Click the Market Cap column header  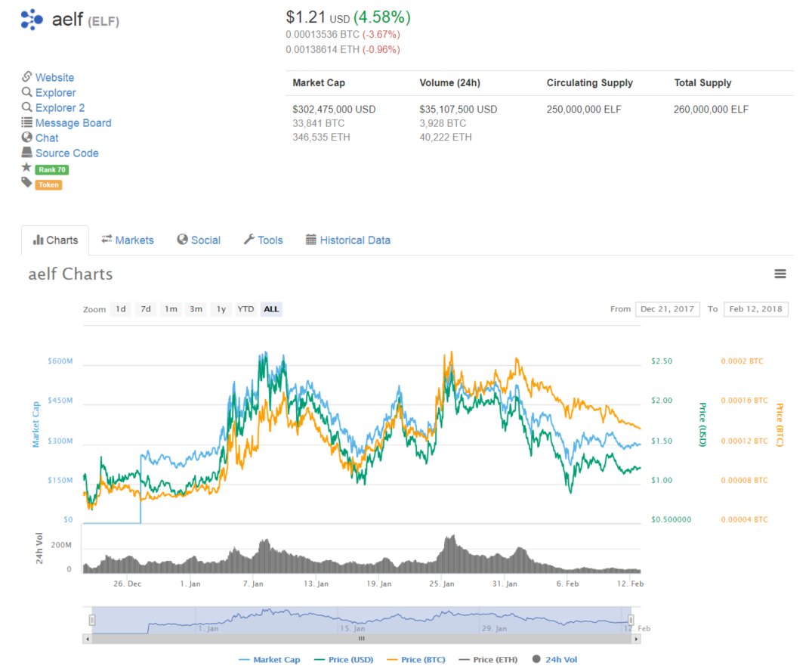[x=319, y=83]
